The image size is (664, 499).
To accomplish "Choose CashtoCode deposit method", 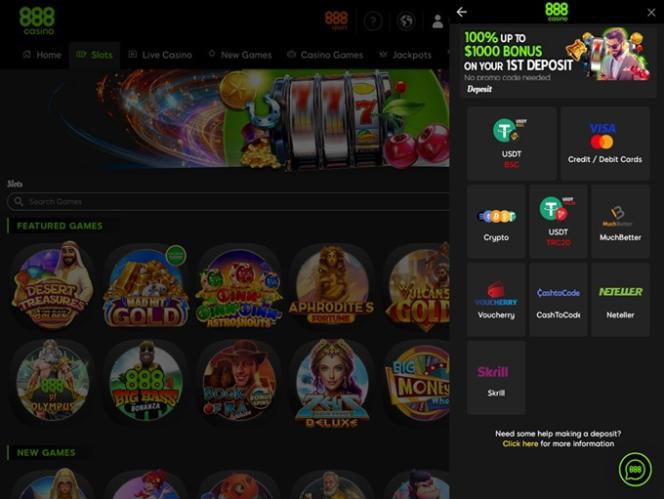I will coord(558,299).
